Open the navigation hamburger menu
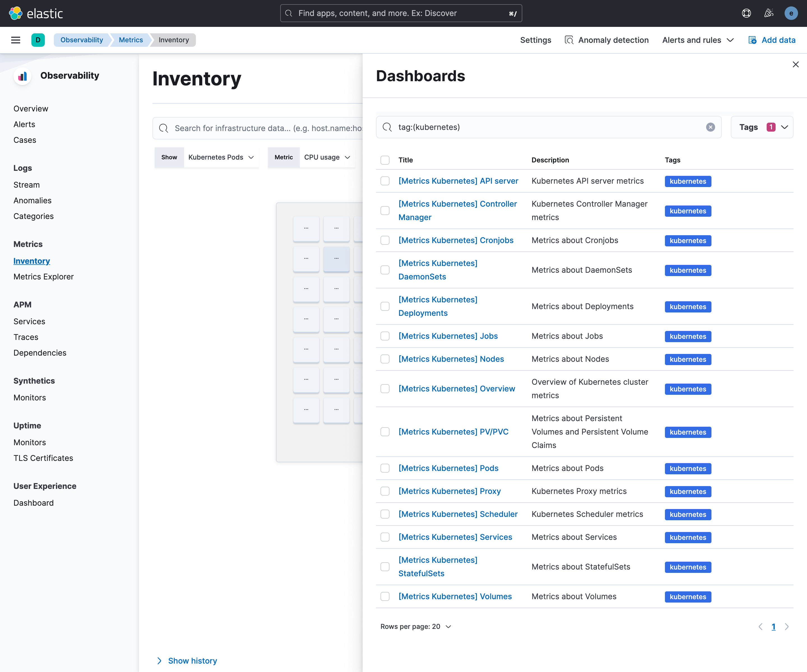 16,40
